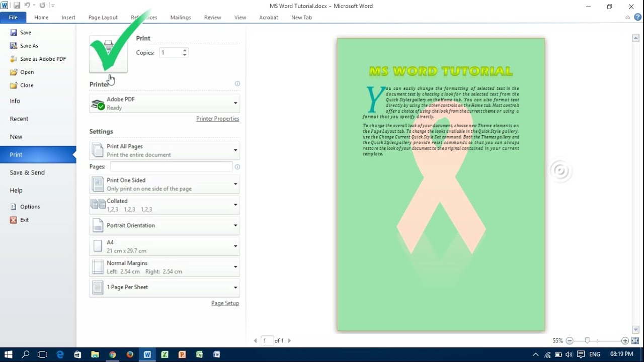Decrease copies with the down spinner arrow
Viewport: 644px width, 362px height.
point(185,55)
